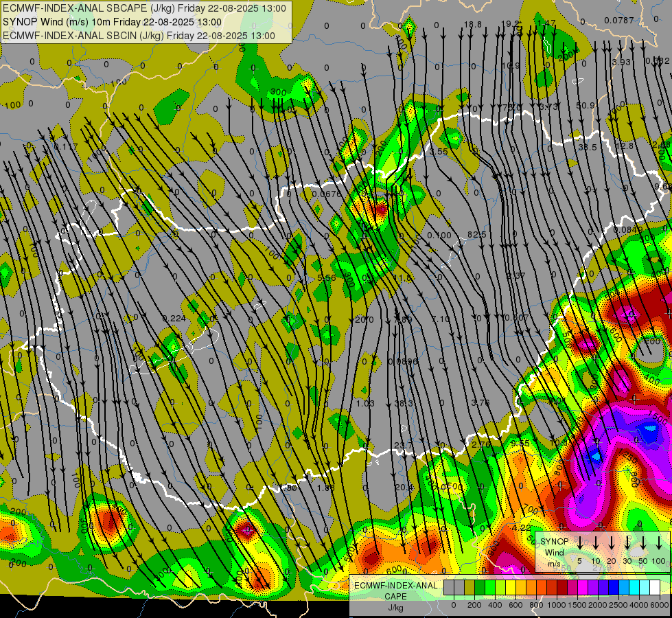Click the map value '20.4'
Image resolution: width=672 pixels, height=618 pixels.
coord(404,488)
